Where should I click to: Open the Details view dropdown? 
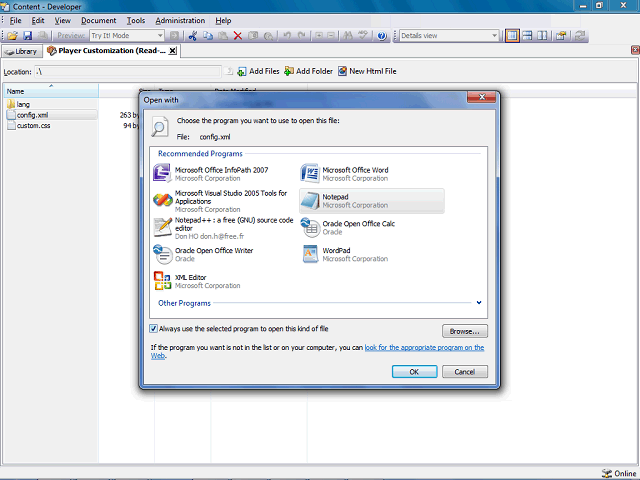[494, 36]
